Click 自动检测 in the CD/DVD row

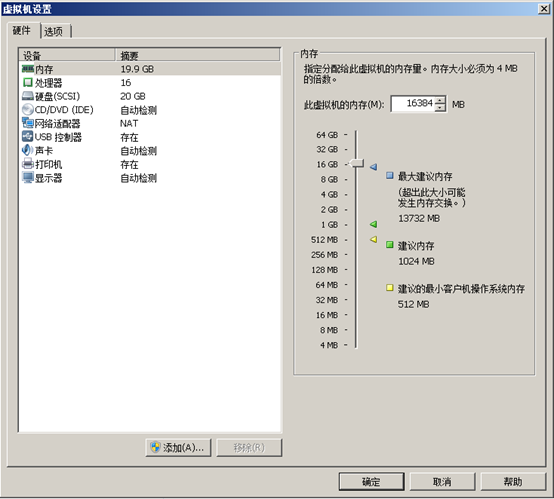click(138, 110)
